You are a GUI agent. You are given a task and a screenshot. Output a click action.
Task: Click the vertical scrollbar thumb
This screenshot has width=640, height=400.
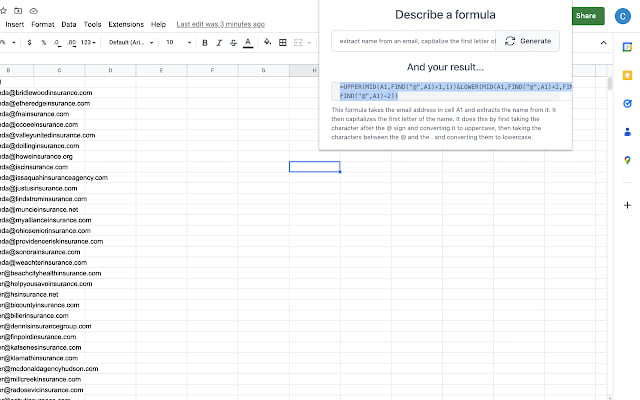(x=610, y=84)
